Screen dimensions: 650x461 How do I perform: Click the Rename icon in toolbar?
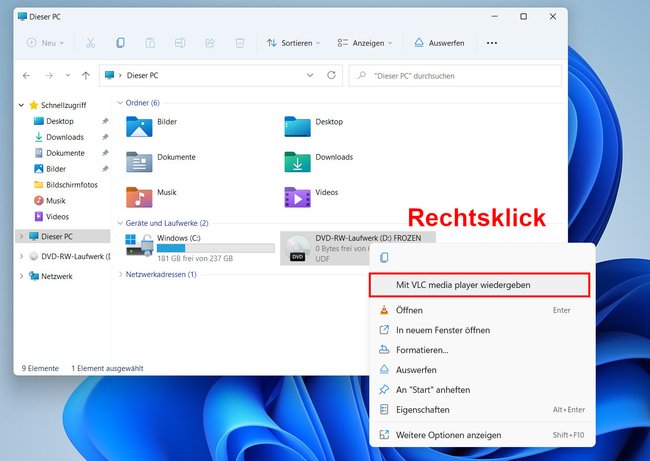click(180, 43)
